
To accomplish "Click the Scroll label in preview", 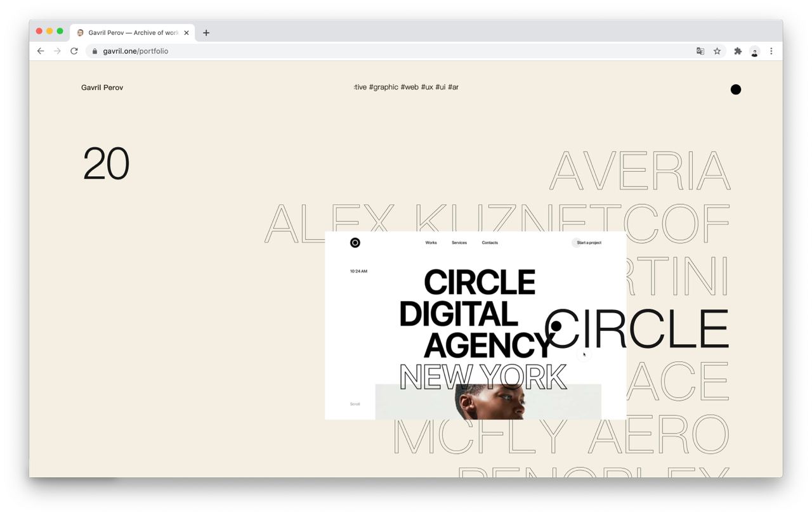I will point(355,404).
